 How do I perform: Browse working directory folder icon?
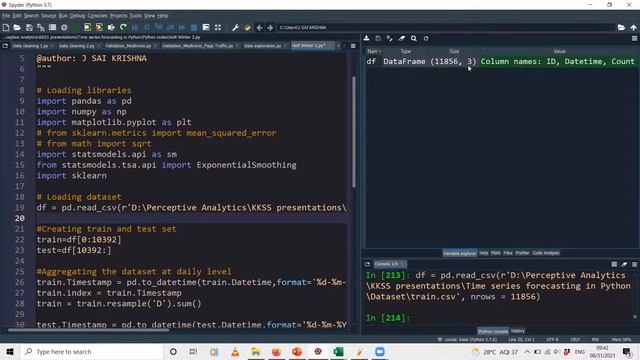pos(621,27)
